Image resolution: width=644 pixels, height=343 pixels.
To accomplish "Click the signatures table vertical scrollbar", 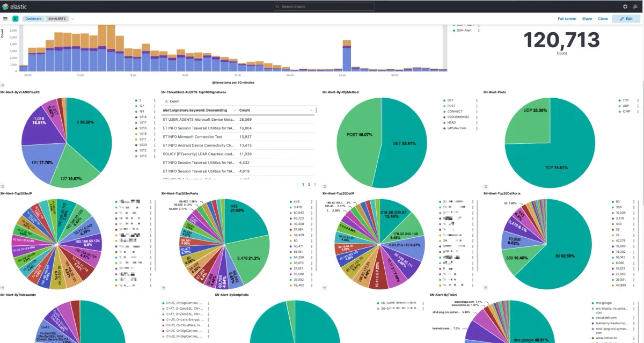I will [x=316, y=111].
